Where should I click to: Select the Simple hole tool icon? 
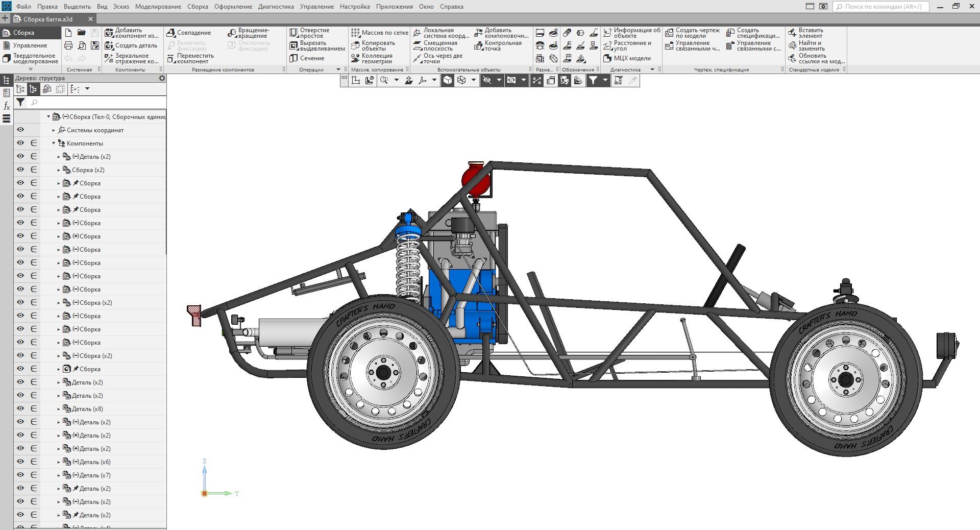click(293, 33)
